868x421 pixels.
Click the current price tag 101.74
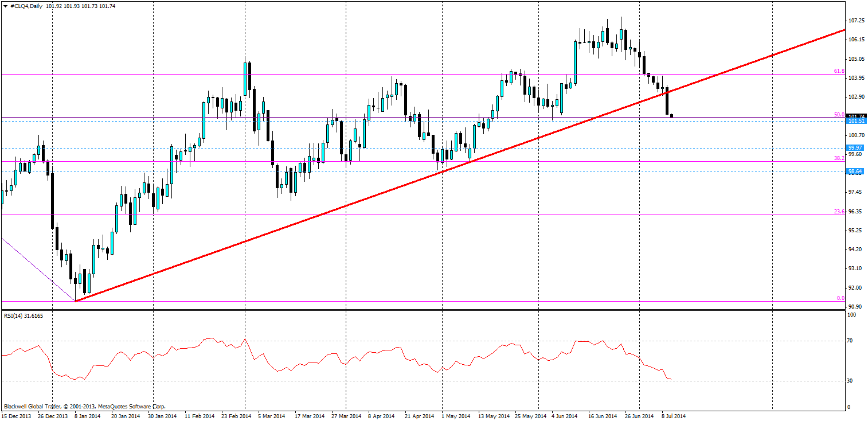pos(856,116)
